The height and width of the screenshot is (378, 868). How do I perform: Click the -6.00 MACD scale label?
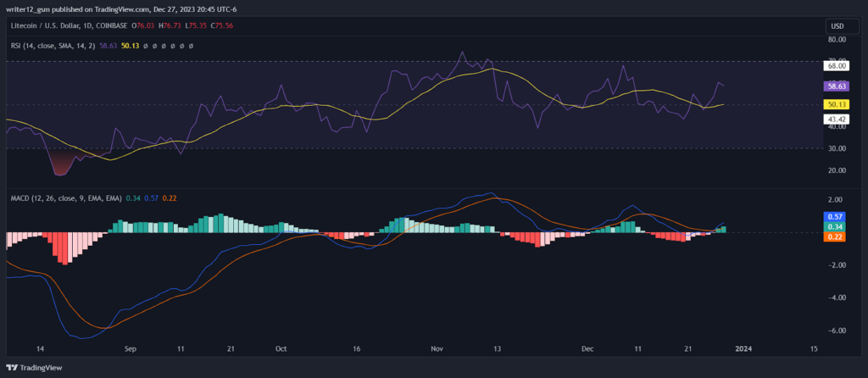[x=835, y=331]
